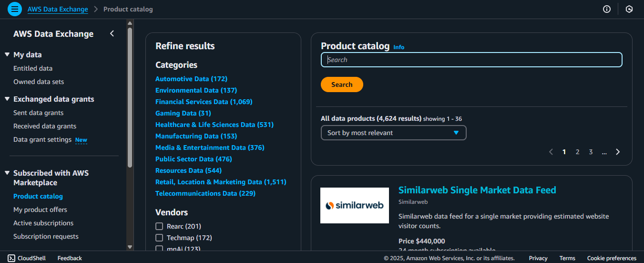644x263 pixels.
Task: Filter by Telecommunications Data category
Action: click(205, 193)
